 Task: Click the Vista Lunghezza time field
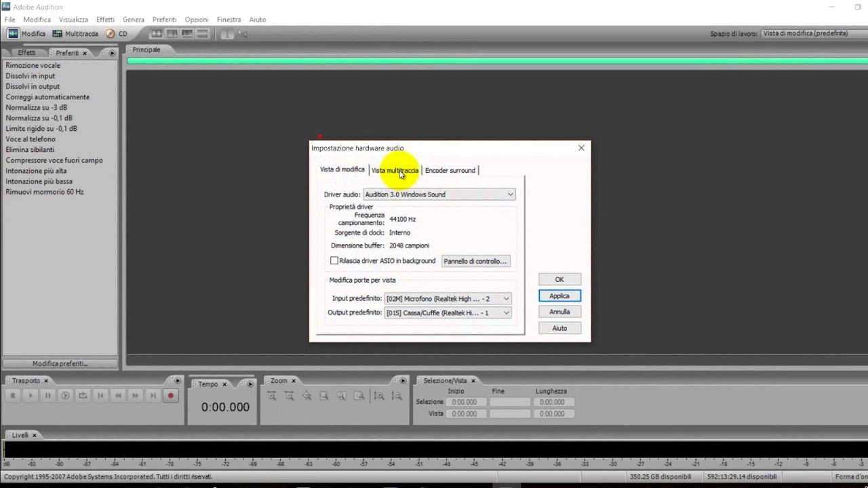553,413
